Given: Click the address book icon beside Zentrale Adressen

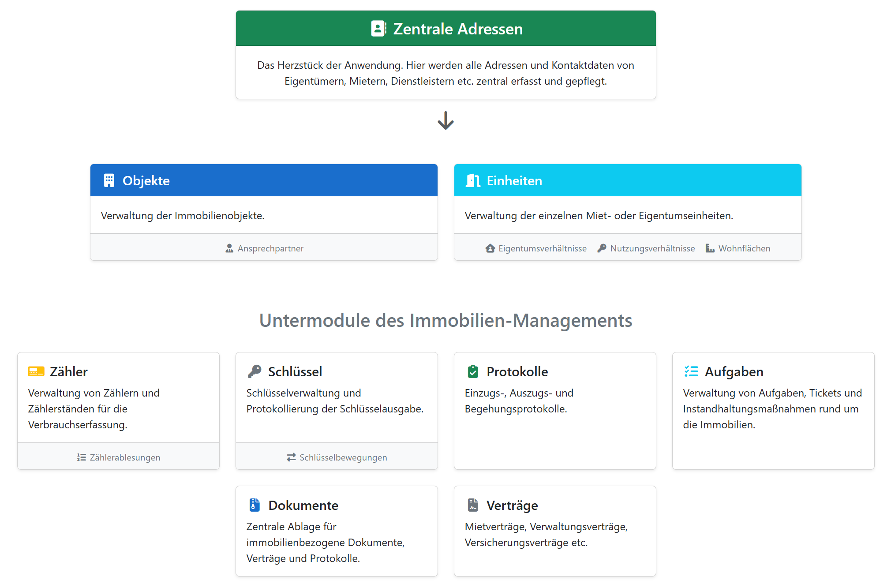Looking at the screenshot, I should [x=378, y=29].
